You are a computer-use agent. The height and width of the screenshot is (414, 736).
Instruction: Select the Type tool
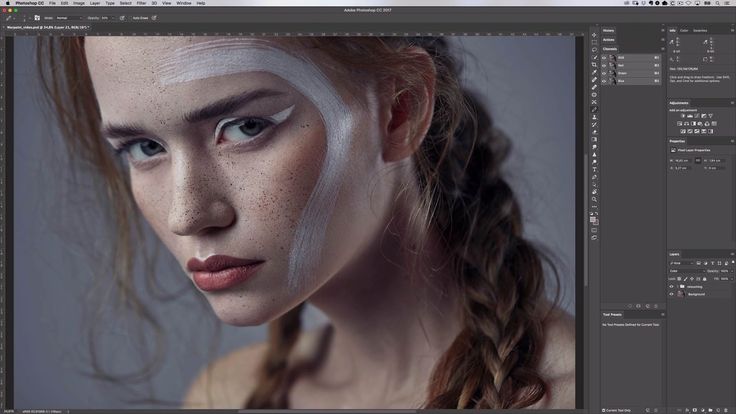594,169
